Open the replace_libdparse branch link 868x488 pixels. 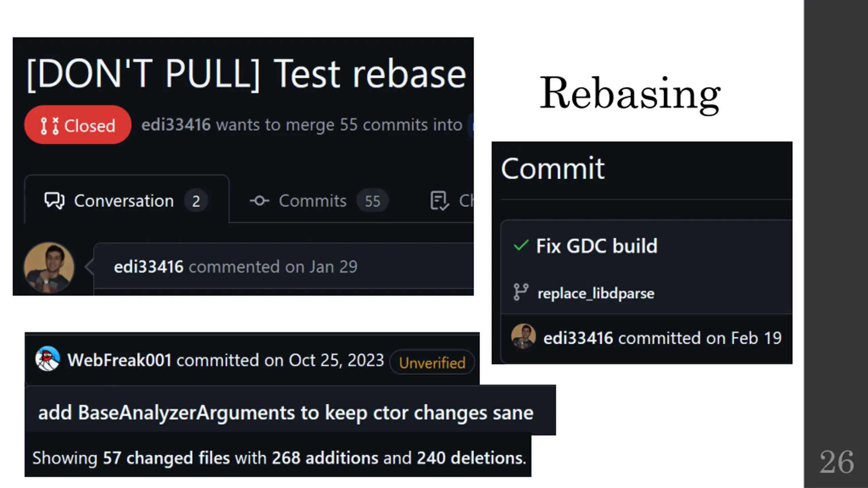(596, 293)
